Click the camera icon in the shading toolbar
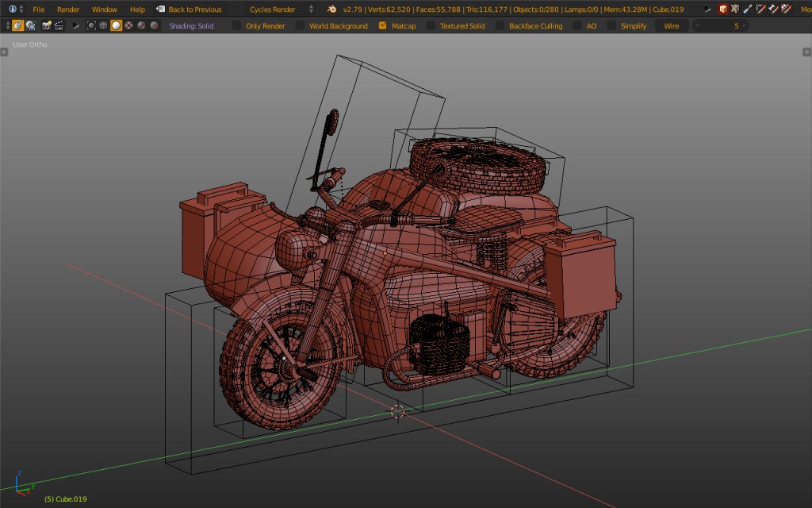The image size is (812, 508). coord(47,25)
